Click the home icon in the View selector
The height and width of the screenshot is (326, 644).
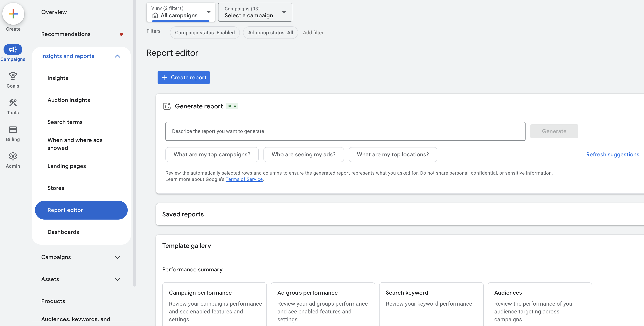[155, 15]
